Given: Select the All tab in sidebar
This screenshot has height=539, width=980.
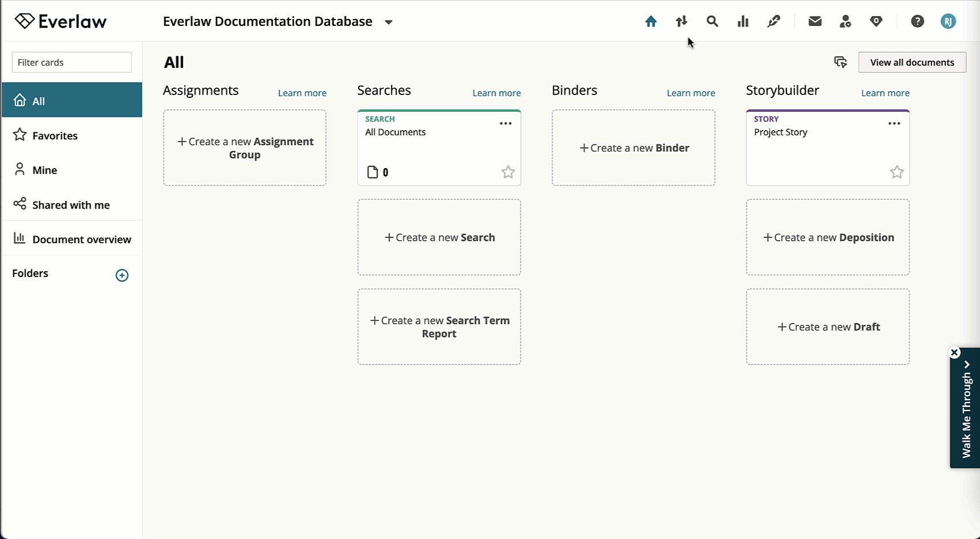Looking at the screenshot, I should coord(72,100).
